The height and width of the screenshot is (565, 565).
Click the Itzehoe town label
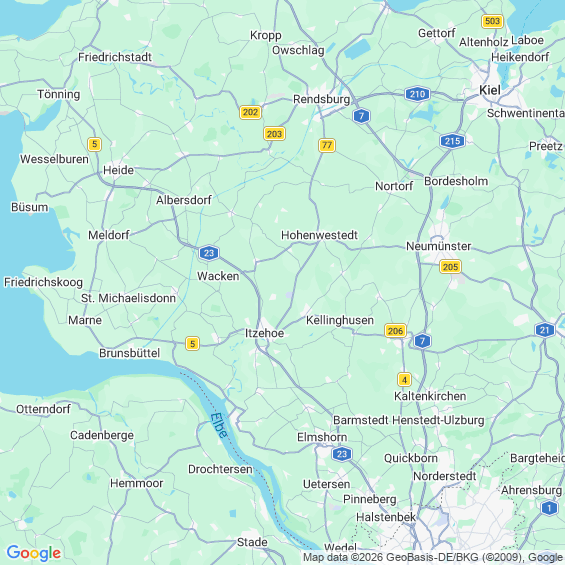pos(264,333)
